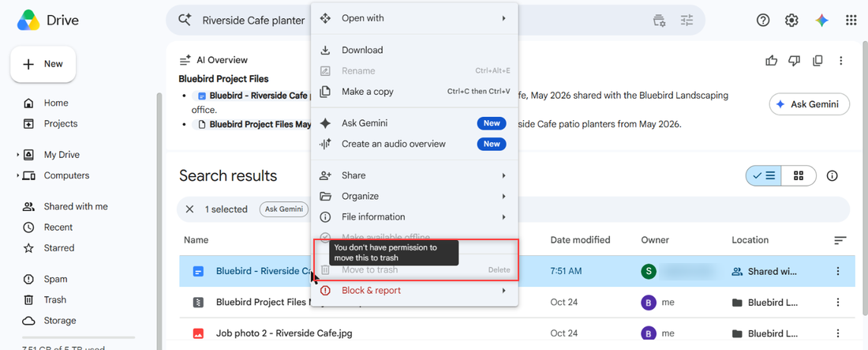Give thumbs down on AI Overview
The height and width of the screenshot is (350, 868).
click(795, 61)
